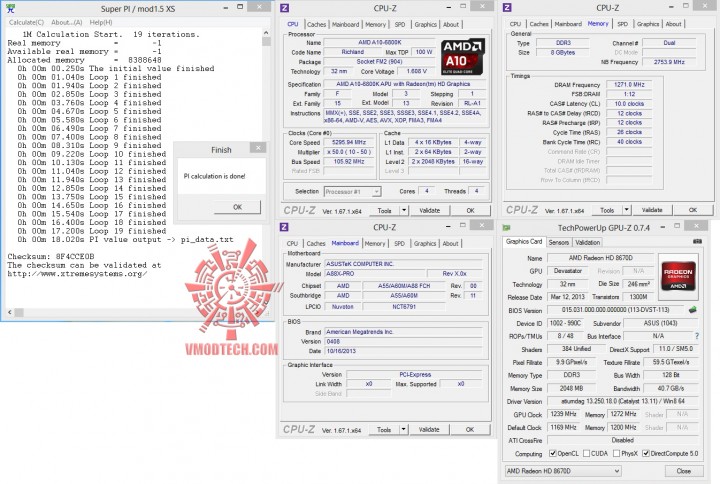This screenshot has width=720, height=484.
Task: Click the Z icon of the CPU-Z Mainboard-tab window
Action: pos(284,227)
